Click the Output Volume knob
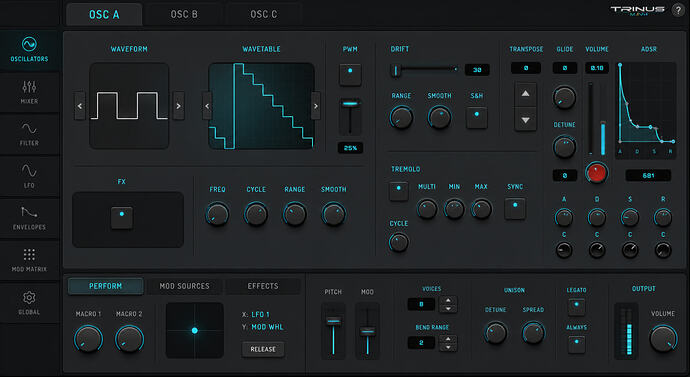Viewport: 690px width, 377px height. point(663,339)
